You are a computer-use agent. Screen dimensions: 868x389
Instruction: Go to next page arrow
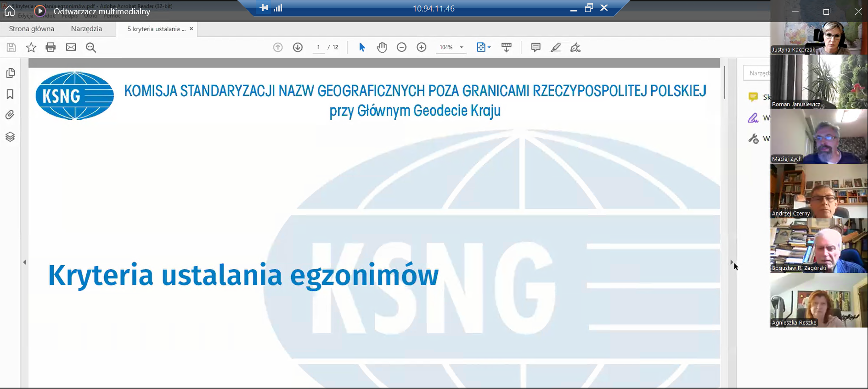point(298,47)
